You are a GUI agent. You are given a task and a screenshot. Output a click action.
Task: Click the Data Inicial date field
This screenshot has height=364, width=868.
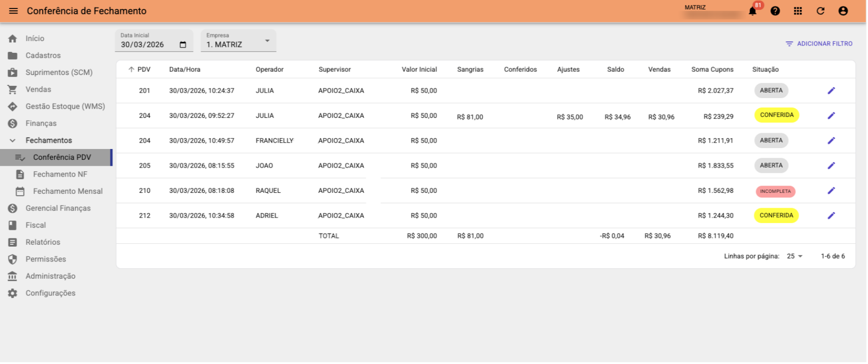tap(154, 41)
